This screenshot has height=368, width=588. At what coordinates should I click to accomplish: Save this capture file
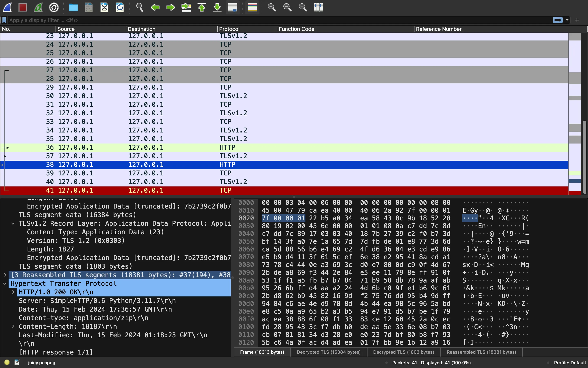point(89,7)
